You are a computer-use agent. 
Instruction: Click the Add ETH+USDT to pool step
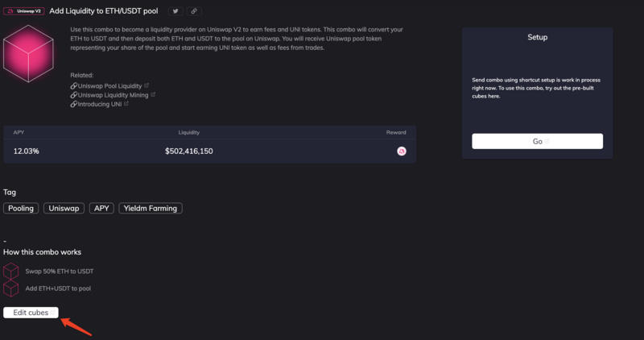(56, 288)
